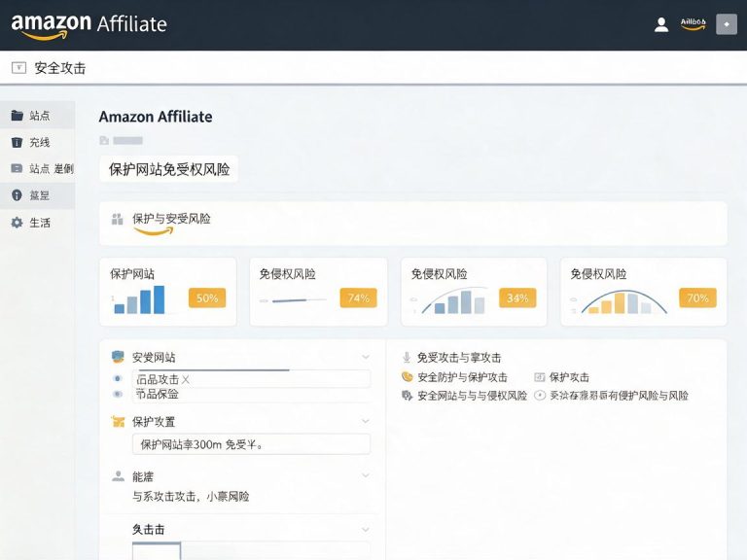Click the document icon under Amazon Affiliate heading
747x560 pixels.
point(104,140)
